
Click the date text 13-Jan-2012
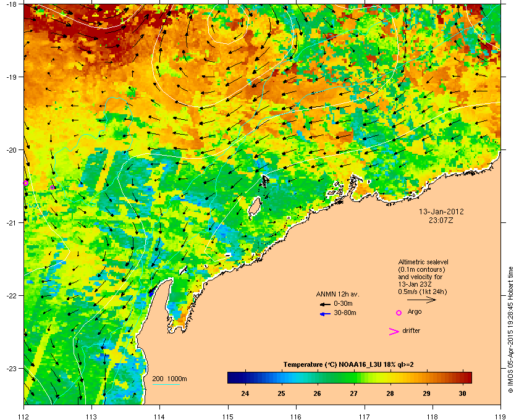click(x=441, y=212)
